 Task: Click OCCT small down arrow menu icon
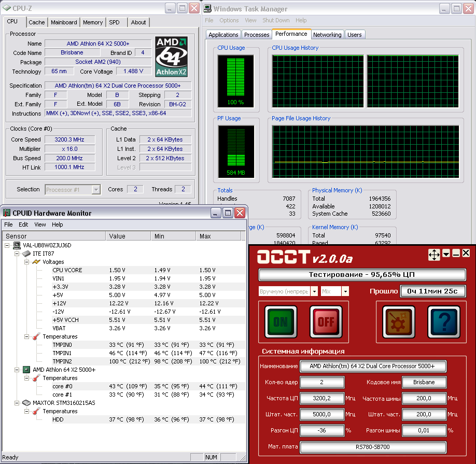(x=446, y=254)
